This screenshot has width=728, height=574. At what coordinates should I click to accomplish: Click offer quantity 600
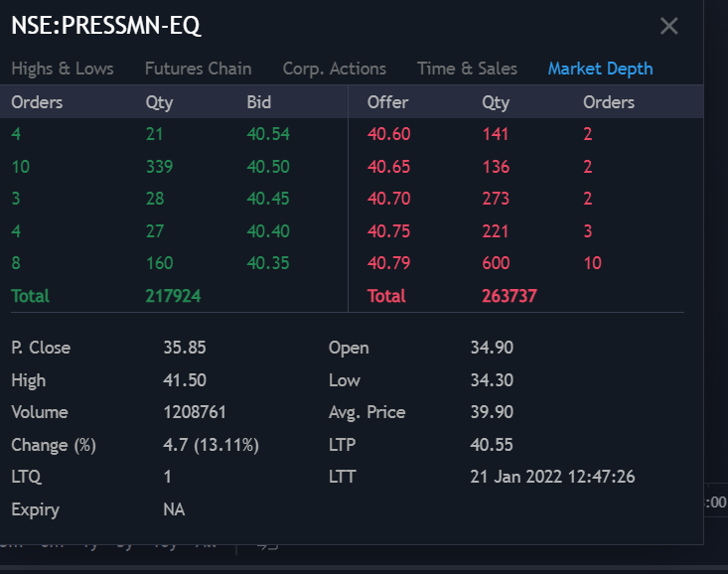496,263
